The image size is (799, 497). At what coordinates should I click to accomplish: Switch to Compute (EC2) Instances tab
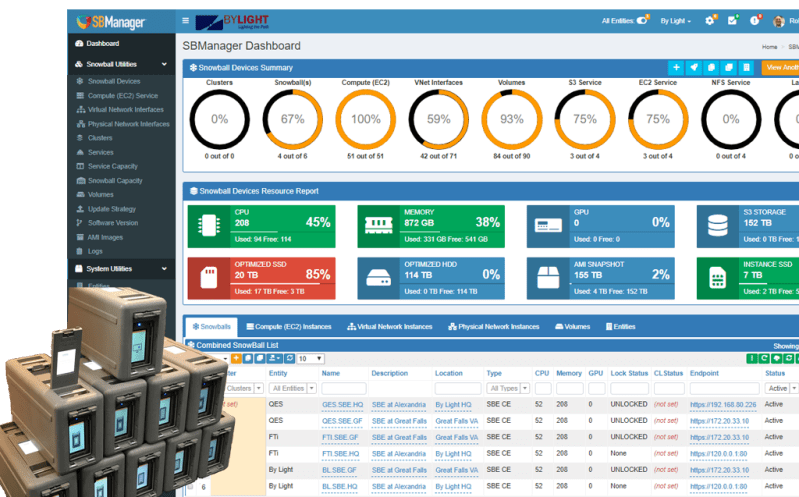[289, 327]
